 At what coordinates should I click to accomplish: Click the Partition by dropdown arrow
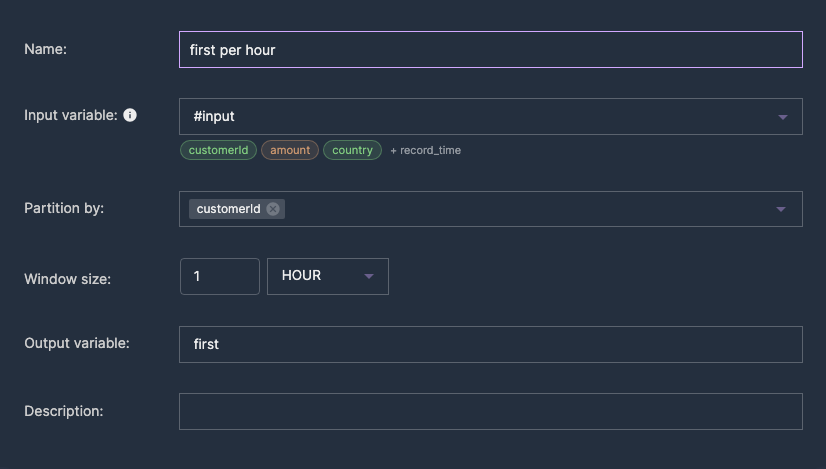pyautogui.click(x=781, y=209)
